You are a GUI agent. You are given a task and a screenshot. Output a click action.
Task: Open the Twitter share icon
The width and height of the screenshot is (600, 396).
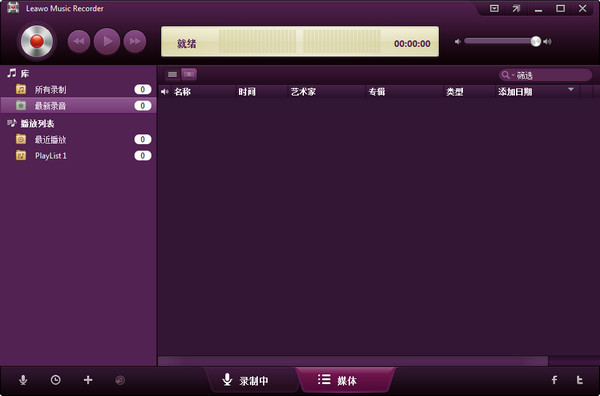click(580, 380)
